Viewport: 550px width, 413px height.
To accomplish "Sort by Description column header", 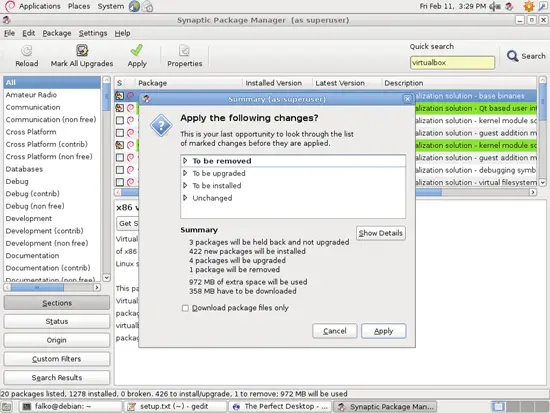I will (x=459, y=83).
